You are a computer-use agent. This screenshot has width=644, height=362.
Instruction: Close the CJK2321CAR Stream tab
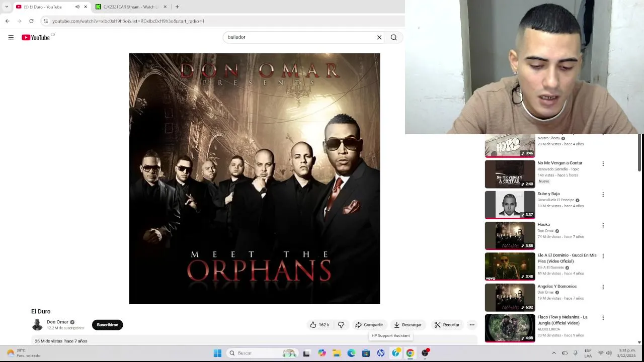coord(165,7)
